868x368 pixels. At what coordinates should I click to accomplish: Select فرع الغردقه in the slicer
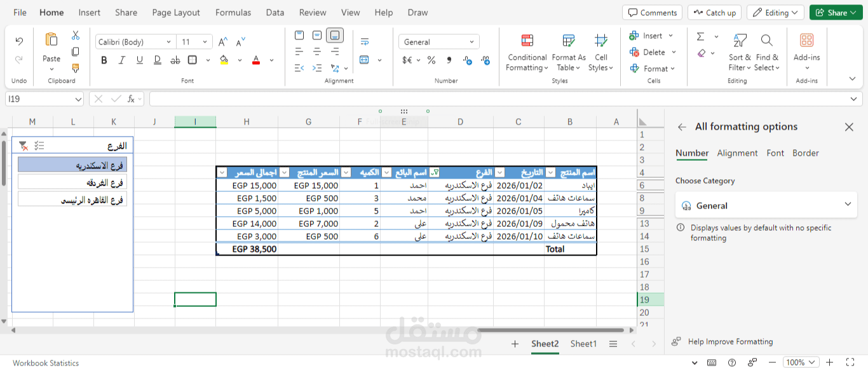pos(72,182)
